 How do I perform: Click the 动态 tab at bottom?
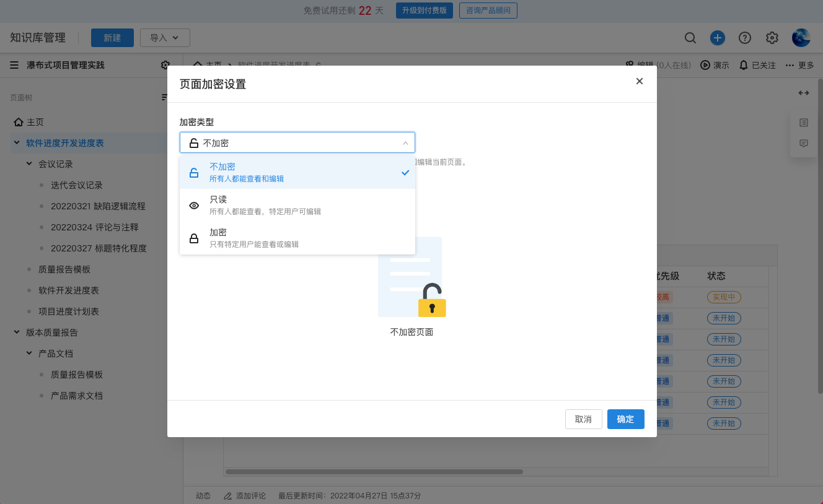203,496
